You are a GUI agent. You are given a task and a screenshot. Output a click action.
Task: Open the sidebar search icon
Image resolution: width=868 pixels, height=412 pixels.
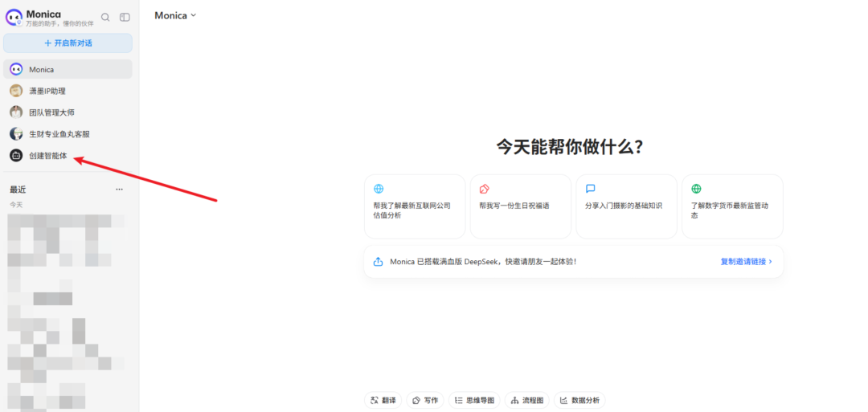coord(105,17)
